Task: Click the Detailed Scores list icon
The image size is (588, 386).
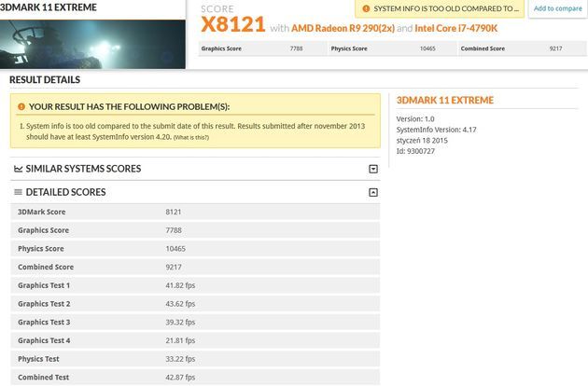Action: 18,192
